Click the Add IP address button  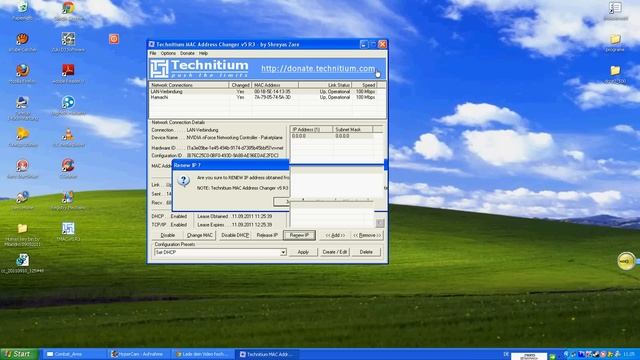[335, 236]
